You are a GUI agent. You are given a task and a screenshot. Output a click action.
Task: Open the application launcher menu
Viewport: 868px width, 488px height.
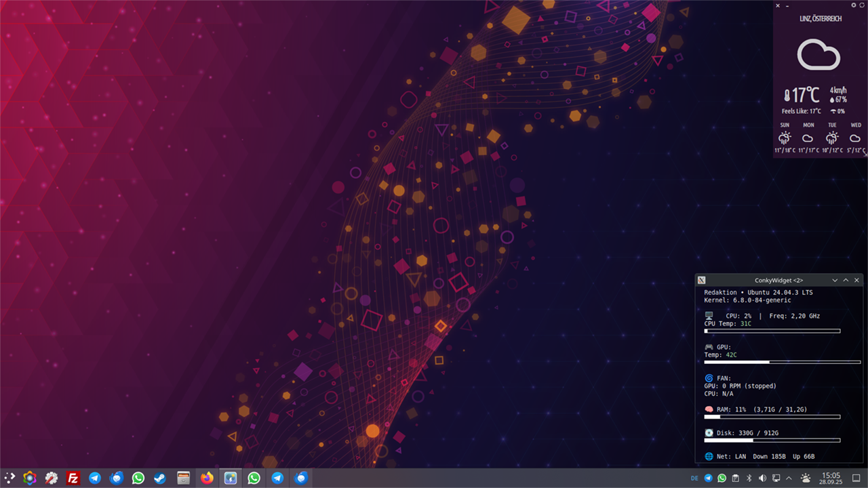[x=9, y=478]
